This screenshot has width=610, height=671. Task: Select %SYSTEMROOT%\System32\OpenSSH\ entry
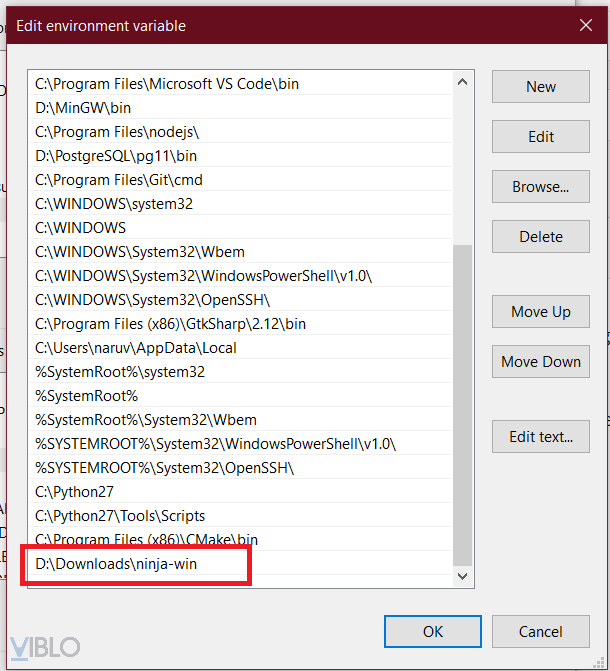[240, 468]
